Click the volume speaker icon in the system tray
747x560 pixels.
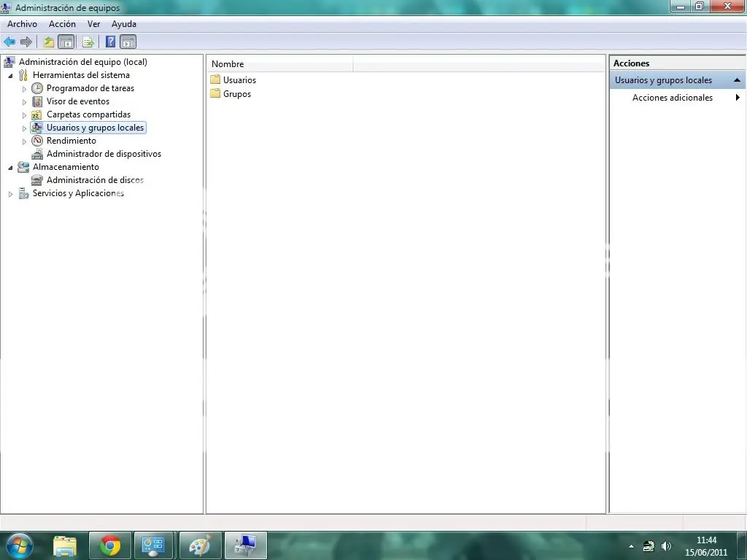pos(666,545)
